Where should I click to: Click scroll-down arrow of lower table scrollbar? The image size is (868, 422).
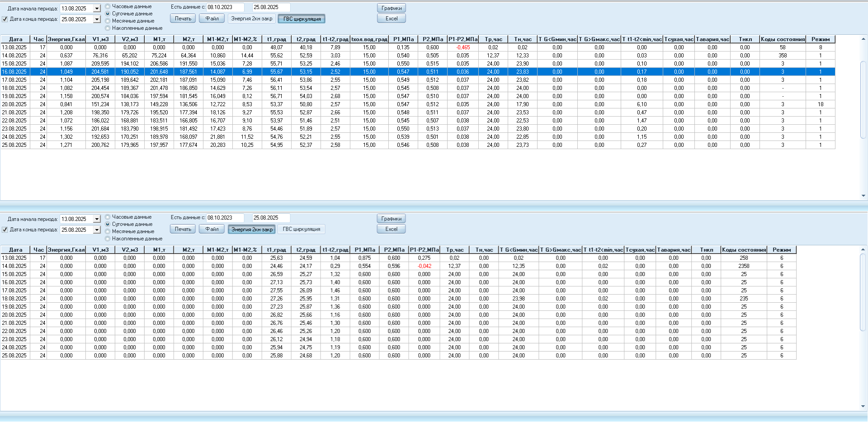tap(863, 406)
